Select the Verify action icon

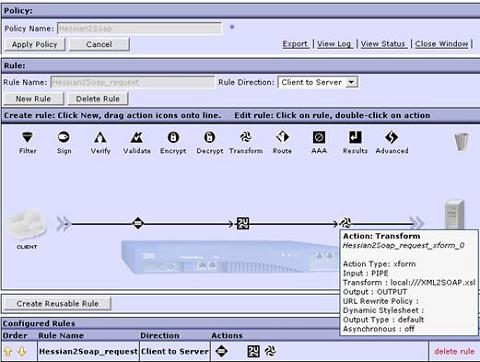pos(100,137)
